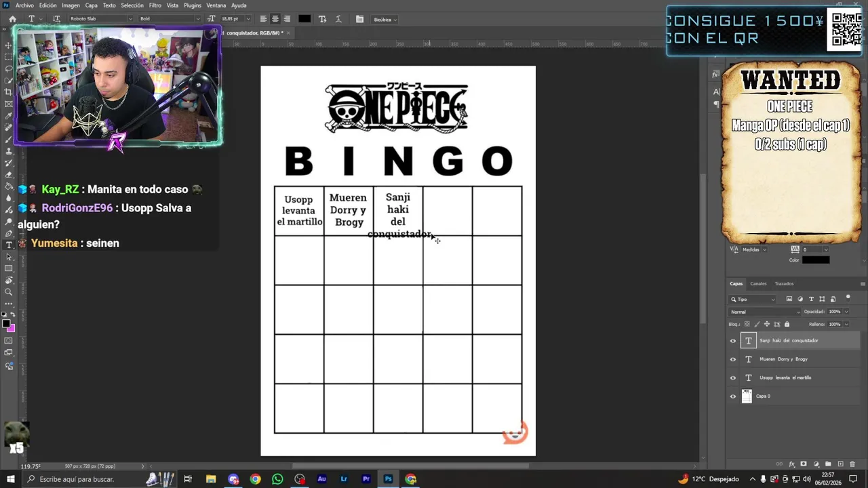Open the Capa menu

(x=91, y=5)
